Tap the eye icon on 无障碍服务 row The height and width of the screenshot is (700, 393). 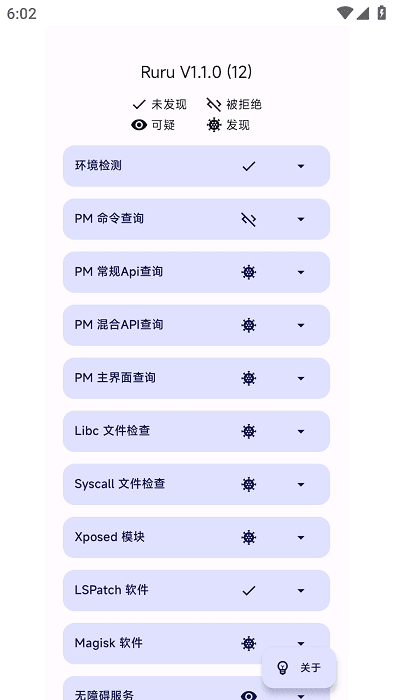pyautogui.click(x=249, y=696)
